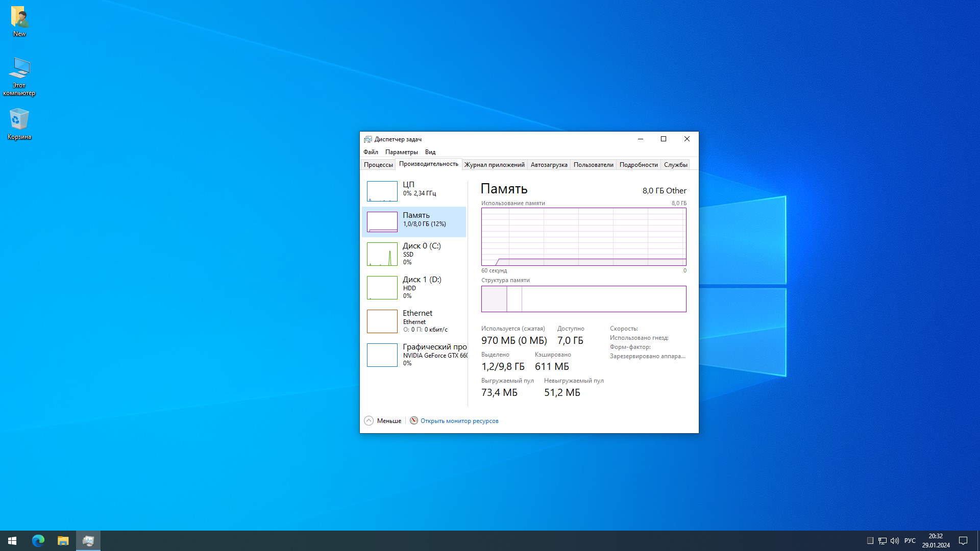The image size is (980, 551).
Task: Collapse the view with the Меньше chevron
Action: point(369,420)
